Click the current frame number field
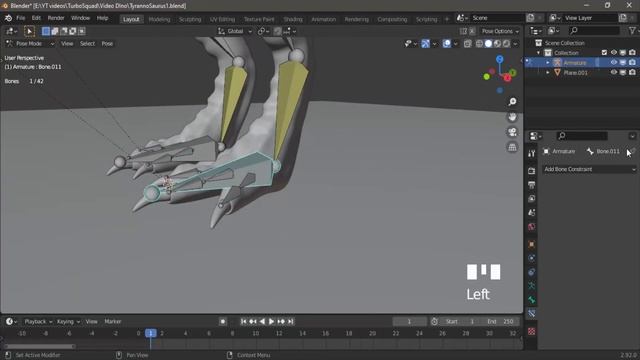The height and width of the screenshot is (360, 640). click(x=409, y=322)
